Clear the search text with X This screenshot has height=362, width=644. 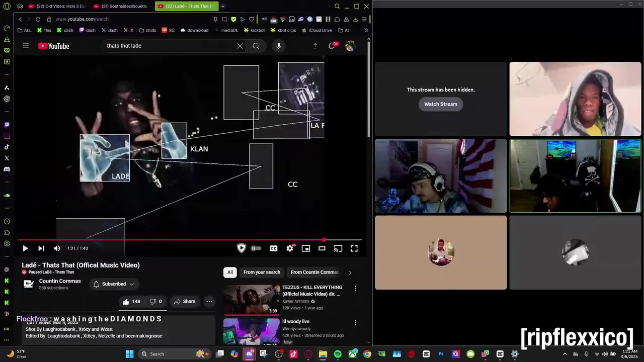[x=240, y=46]
